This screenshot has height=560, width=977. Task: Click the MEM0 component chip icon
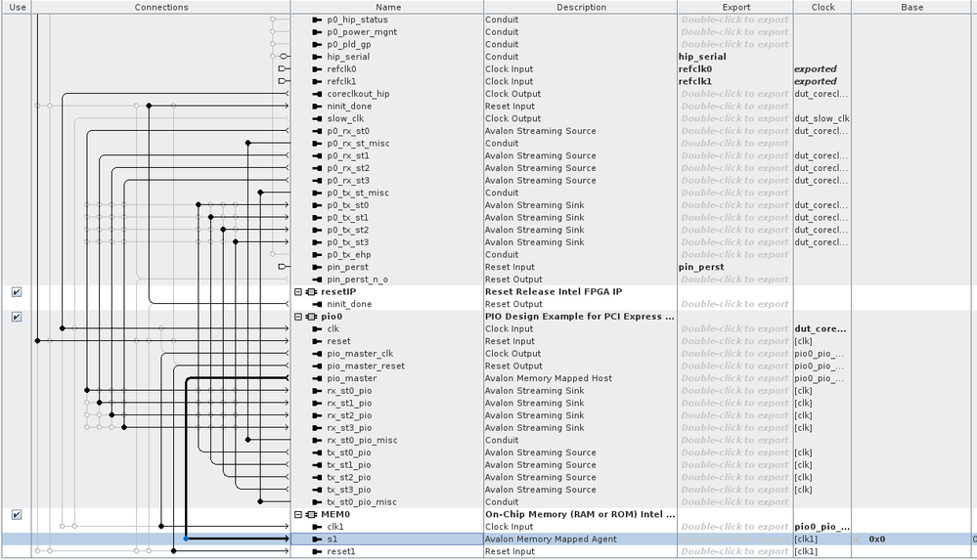pos(311,514)
